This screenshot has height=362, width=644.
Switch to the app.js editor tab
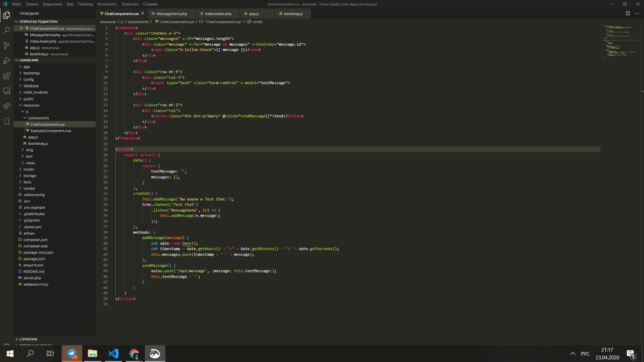point(253,14)
